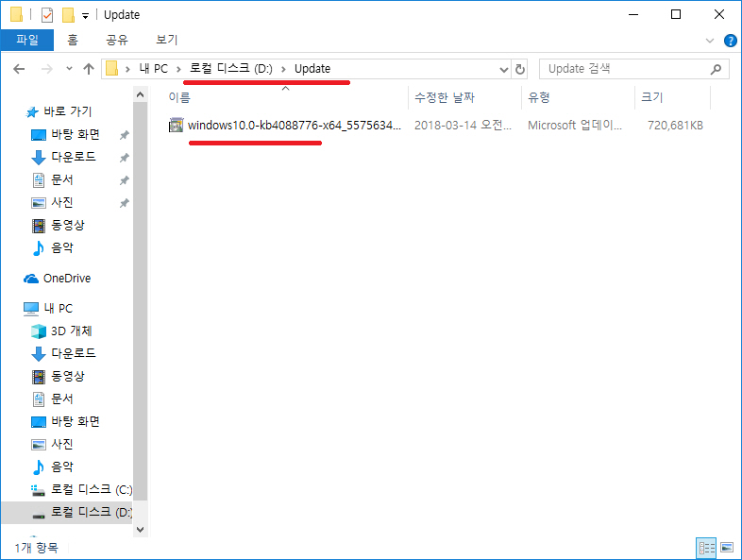The image size is (742, 560).
Task: Go back with the left arrow button
Action: coord(19,69)
